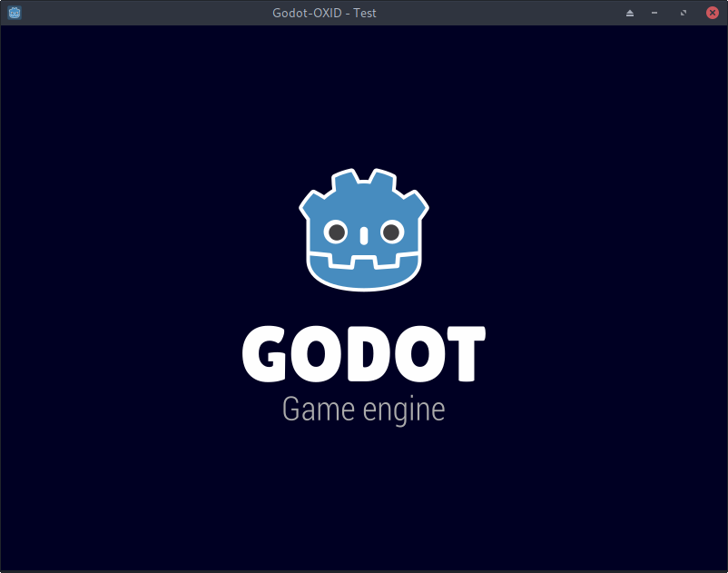Click the "Godot-OXID - Test" window title
The width and height of the screenshot is (728, 573).
tap(324, 13)
